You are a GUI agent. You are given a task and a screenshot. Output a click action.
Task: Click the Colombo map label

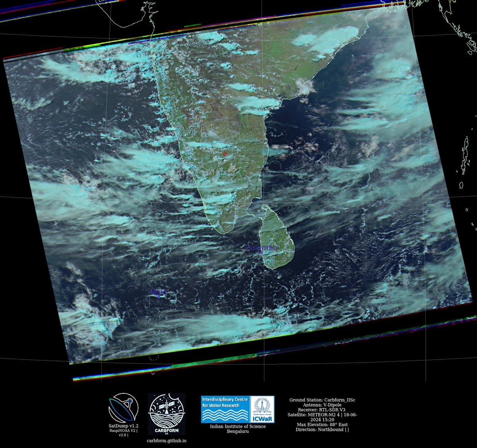click(x=261, y=248)
